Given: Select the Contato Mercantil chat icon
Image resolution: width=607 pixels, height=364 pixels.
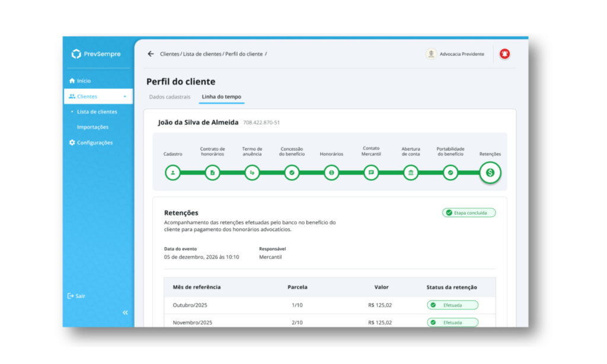Looking at the screenshot, I should coord(371,173).
